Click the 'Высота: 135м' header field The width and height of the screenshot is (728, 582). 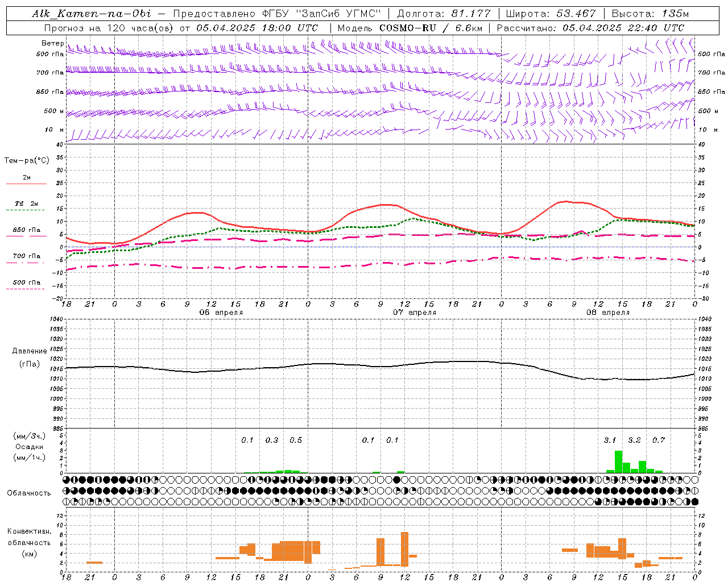[650, 14]
